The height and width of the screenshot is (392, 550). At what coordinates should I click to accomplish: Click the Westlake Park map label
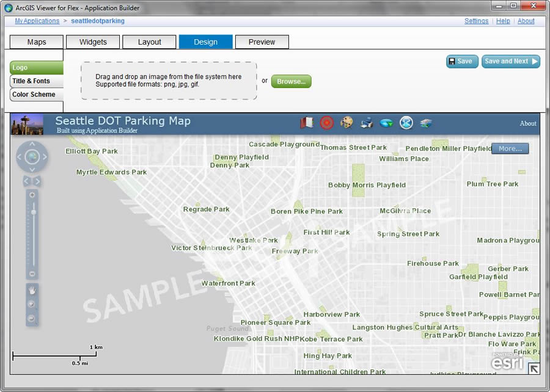pyautogui.click(x=254, y=241)
